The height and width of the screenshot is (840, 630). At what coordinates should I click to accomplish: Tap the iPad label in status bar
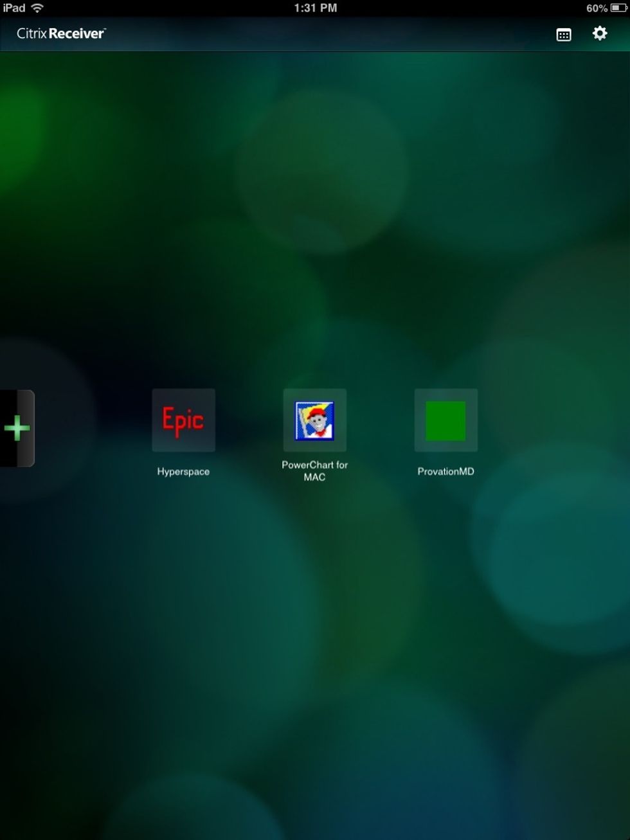[x=14, y=8]
